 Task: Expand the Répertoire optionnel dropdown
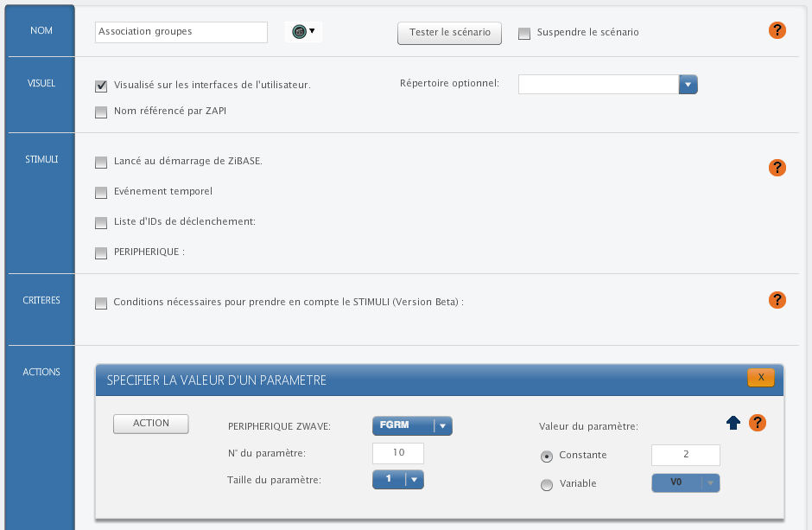(688, 84)
